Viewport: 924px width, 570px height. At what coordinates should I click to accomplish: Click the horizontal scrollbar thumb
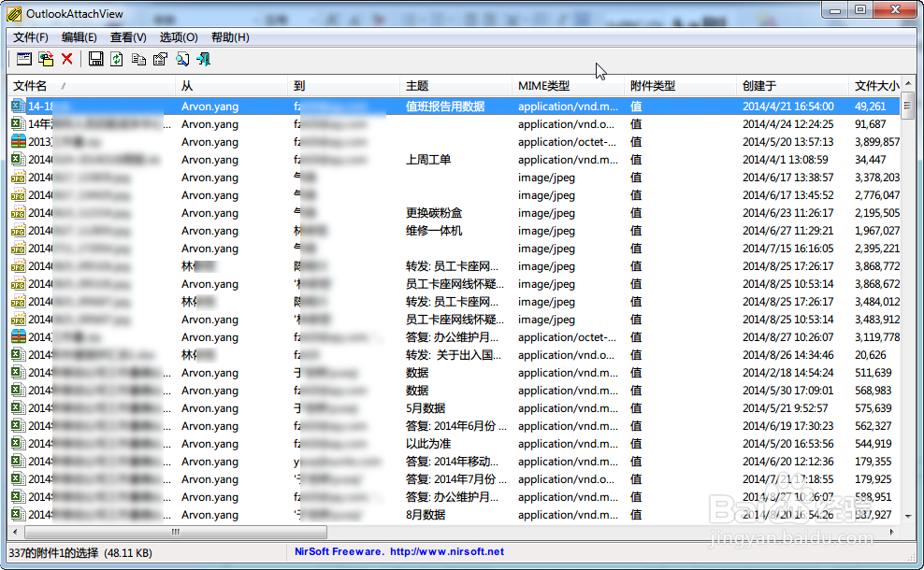point(175,532)
